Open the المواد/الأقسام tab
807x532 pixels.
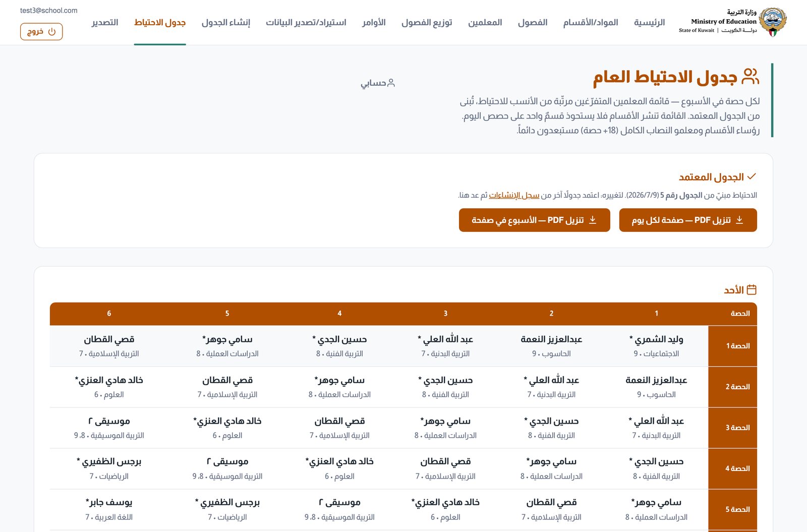coord(591,23)
